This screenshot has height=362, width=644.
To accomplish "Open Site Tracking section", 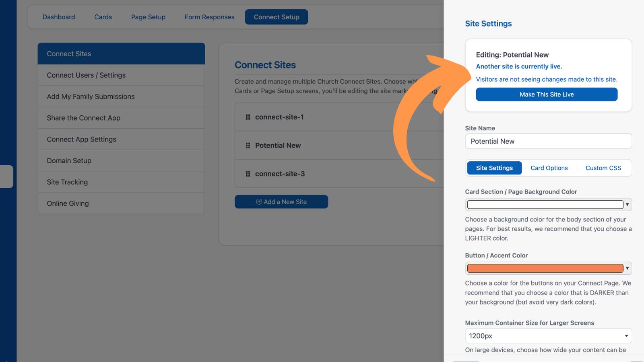I will coord(121,182).
